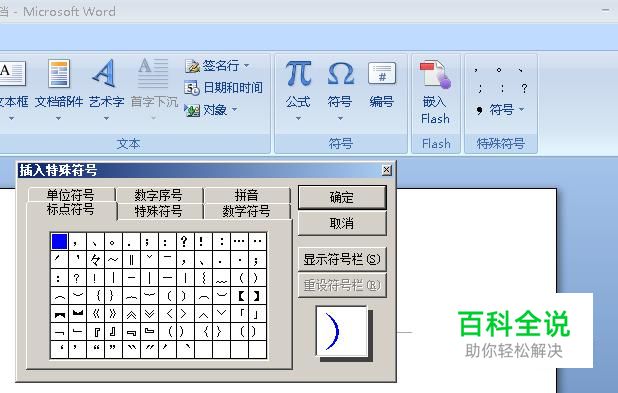This screenshot has width=618, height=393.
Task: Click the 插入特殊符号 dialog title bar
Action: tap(205, 170)
